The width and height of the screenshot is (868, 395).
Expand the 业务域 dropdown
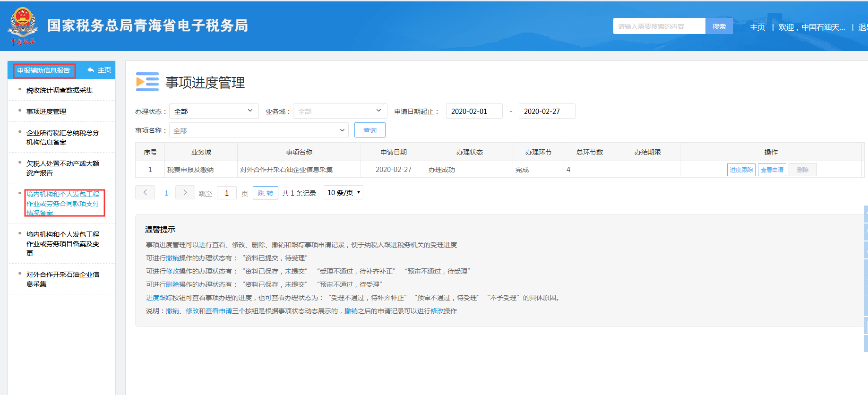coord(340,111)
